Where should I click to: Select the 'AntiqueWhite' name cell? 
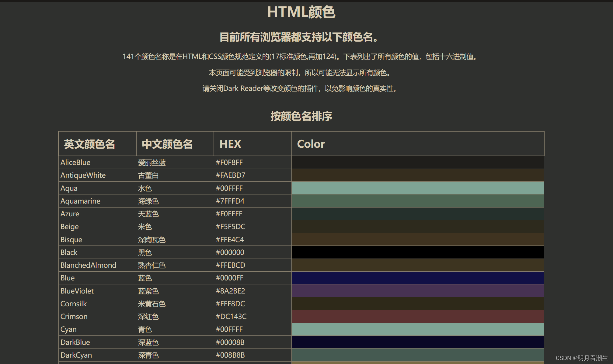pos(97,175)
